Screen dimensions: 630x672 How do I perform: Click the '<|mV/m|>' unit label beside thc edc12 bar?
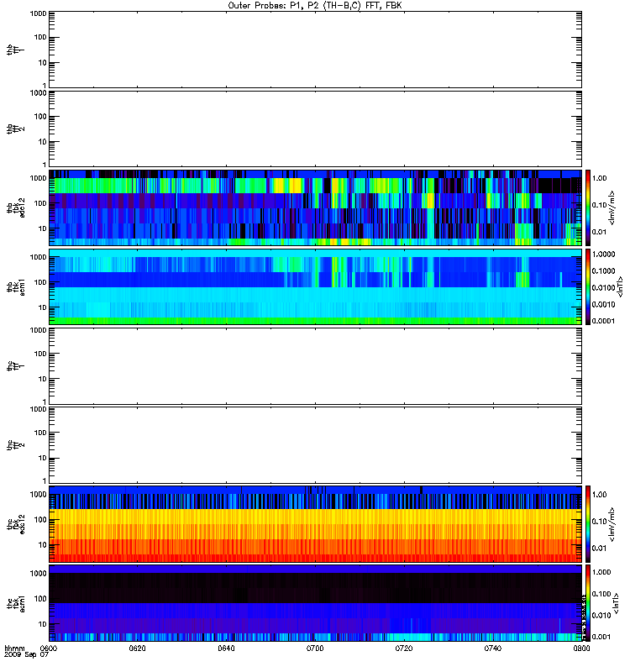612,524
